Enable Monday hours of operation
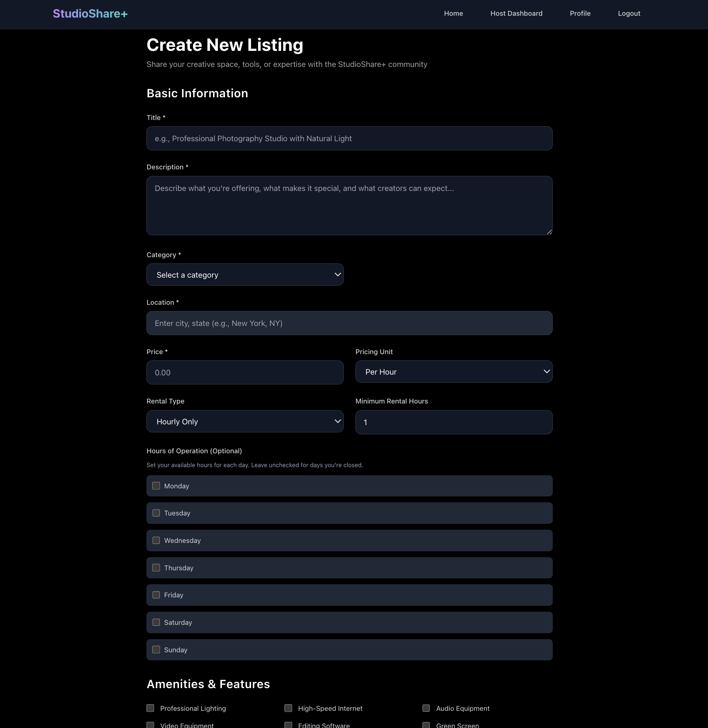Viewport: 708px width, 728px height. (156, 486)
